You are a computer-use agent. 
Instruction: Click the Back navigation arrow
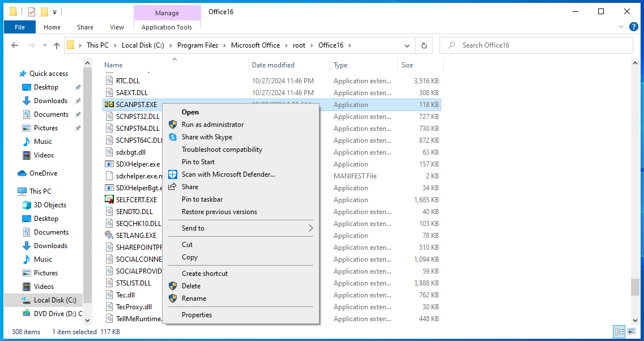[x=15, y=45]
